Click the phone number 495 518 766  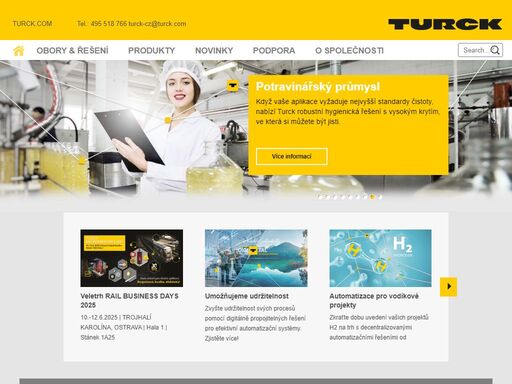109,24
